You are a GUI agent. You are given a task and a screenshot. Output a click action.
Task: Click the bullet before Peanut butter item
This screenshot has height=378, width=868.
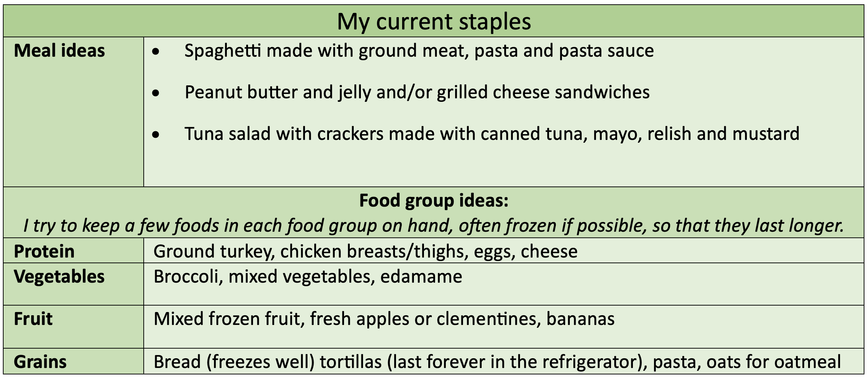click(156, 94)
